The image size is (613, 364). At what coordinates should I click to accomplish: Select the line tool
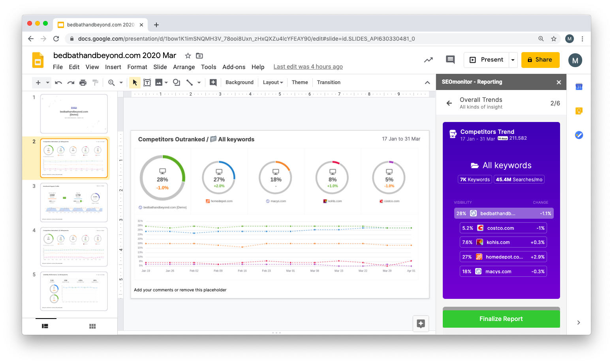[190, 83]
